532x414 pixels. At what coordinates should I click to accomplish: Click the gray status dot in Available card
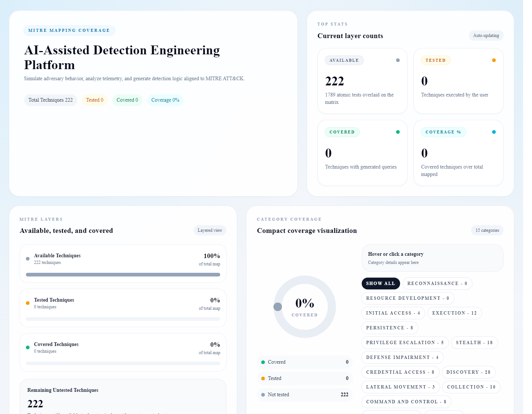(x=398, y=60)
